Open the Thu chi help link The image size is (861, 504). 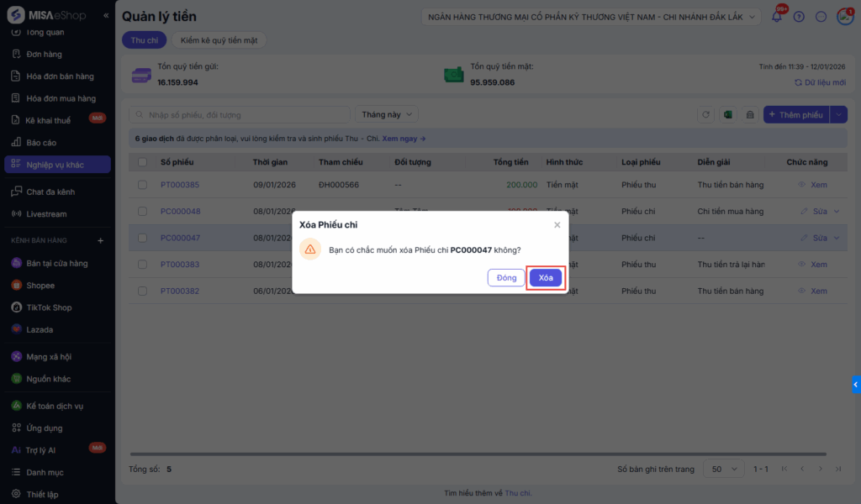coord(518,493)
